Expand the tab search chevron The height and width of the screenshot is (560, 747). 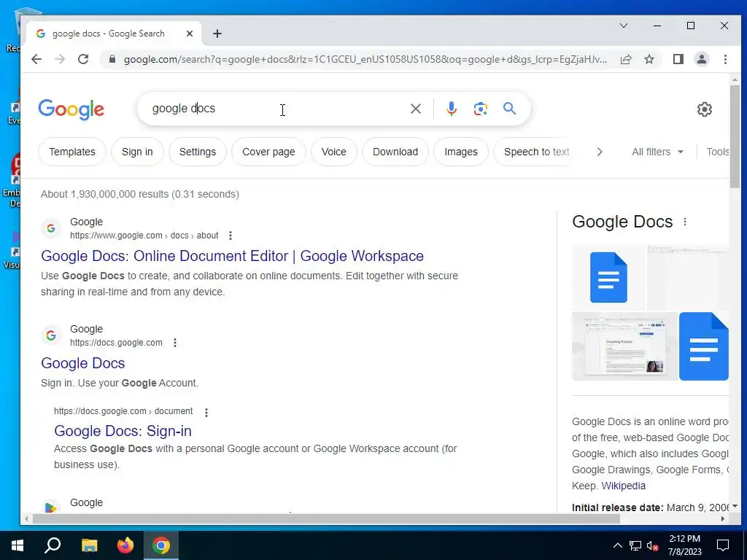(x=623, y=26)
